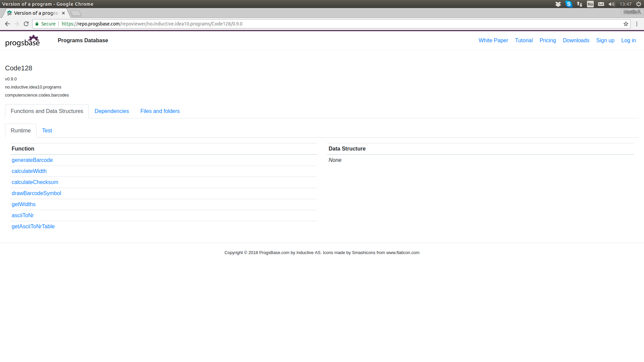Reload the page with the refresh icon

coord(26,24)
